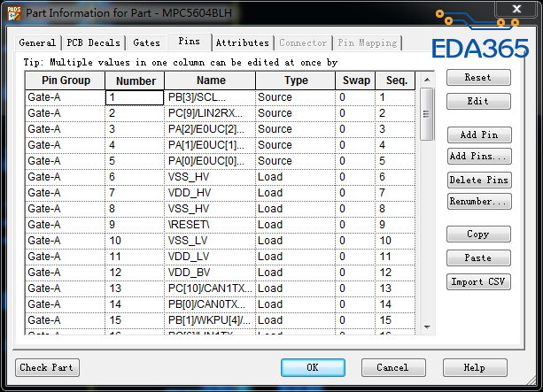The height and width of the screenshot is (392, 543).
Task: Select the name cell PA[1]/E0UC[1]...
Action: (x=210, y=145)
